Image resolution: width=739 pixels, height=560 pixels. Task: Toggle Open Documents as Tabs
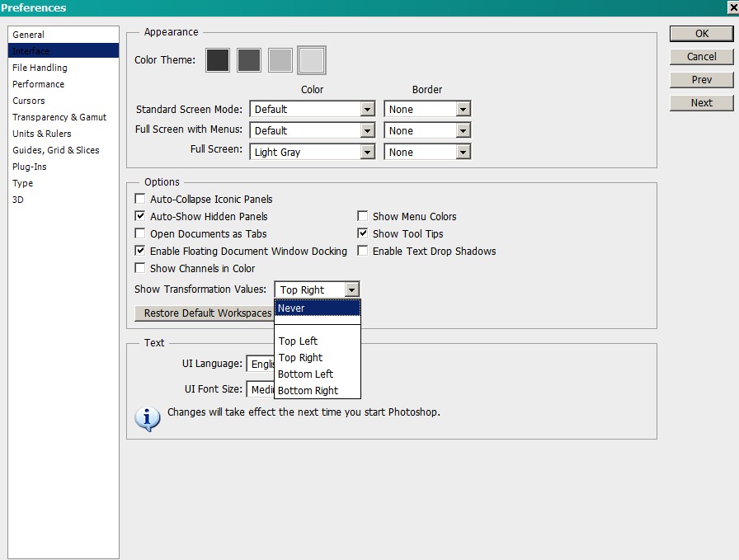click(x=139, y=234)
